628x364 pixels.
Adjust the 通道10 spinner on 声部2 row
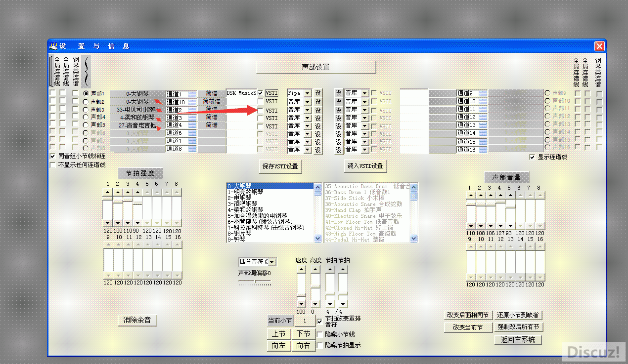[192, 102]
